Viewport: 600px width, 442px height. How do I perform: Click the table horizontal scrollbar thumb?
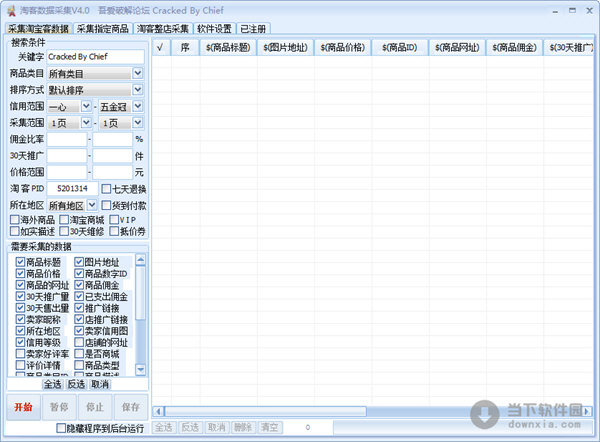click(x=265, y=412)
